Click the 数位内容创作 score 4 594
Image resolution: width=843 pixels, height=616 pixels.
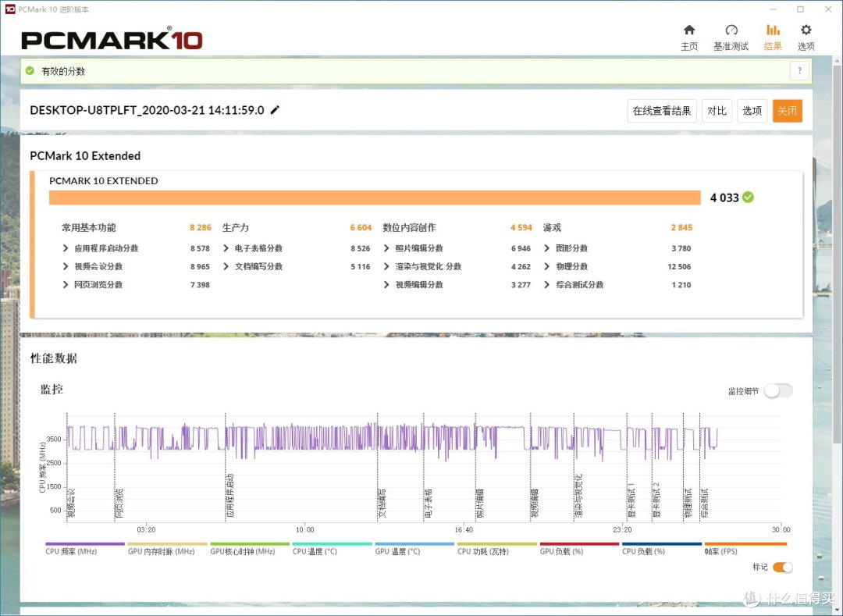tap(521, 227)
